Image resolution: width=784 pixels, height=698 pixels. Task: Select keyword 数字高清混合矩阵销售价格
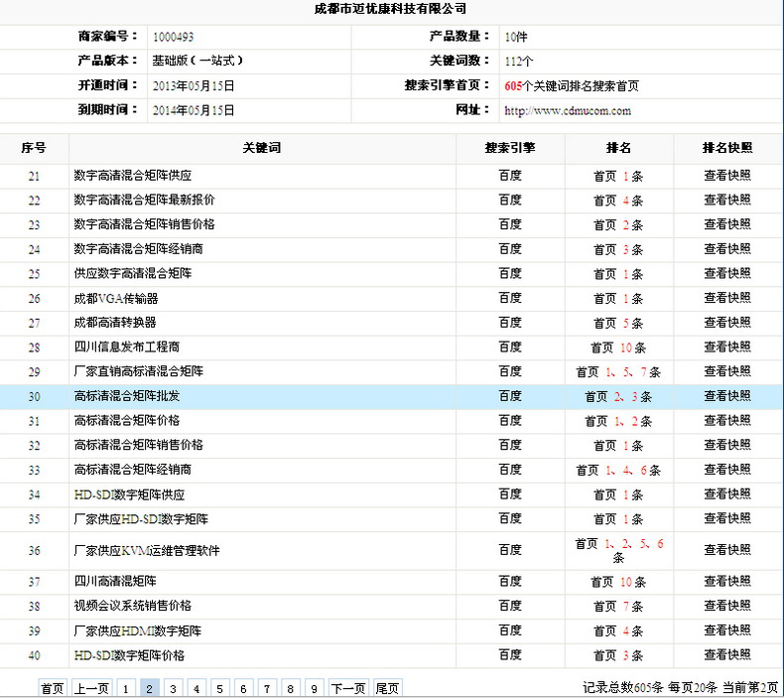[x=145, y=224]
